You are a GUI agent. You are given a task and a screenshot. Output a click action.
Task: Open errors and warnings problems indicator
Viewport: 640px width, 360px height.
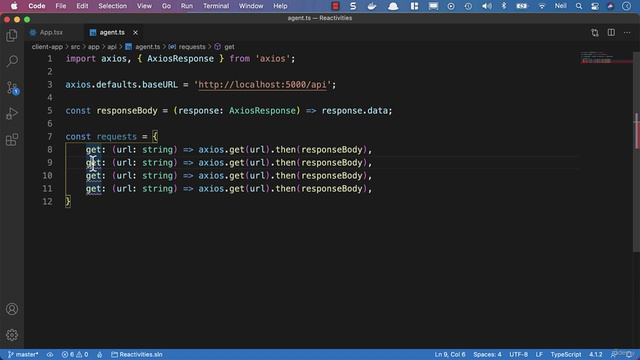75,354
